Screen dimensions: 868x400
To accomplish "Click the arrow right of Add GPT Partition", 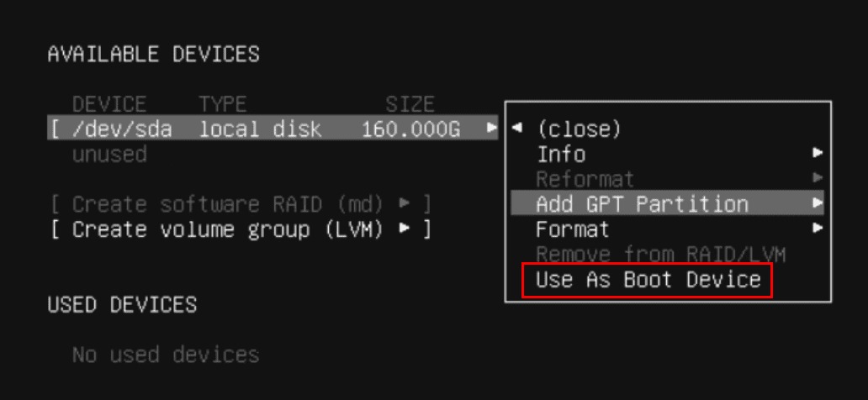I will (817, 203).
